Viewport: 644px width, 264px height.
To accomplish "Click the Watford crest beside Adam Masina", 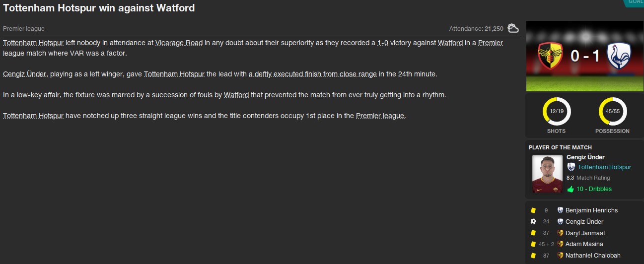I will click(560, 244).
